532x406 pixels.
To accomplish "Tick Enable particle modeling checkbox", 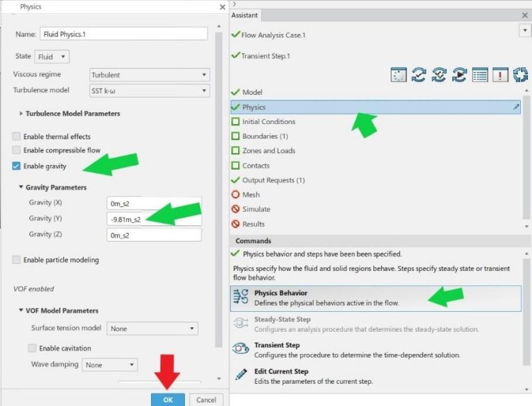I will [17, 260].
